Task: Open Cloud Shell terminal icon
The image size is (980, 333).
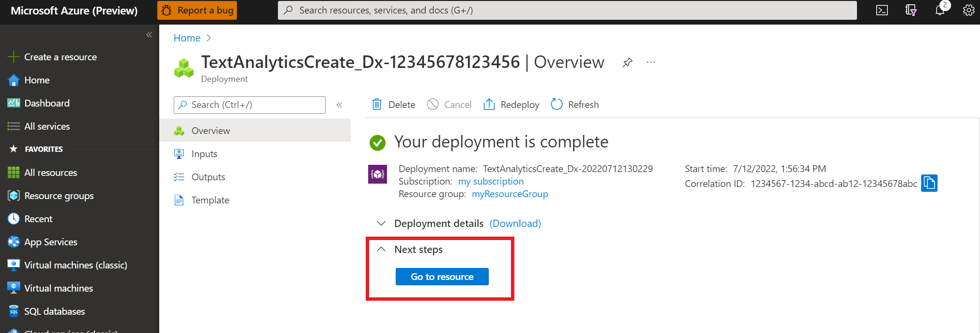Action: click(882, 10)
